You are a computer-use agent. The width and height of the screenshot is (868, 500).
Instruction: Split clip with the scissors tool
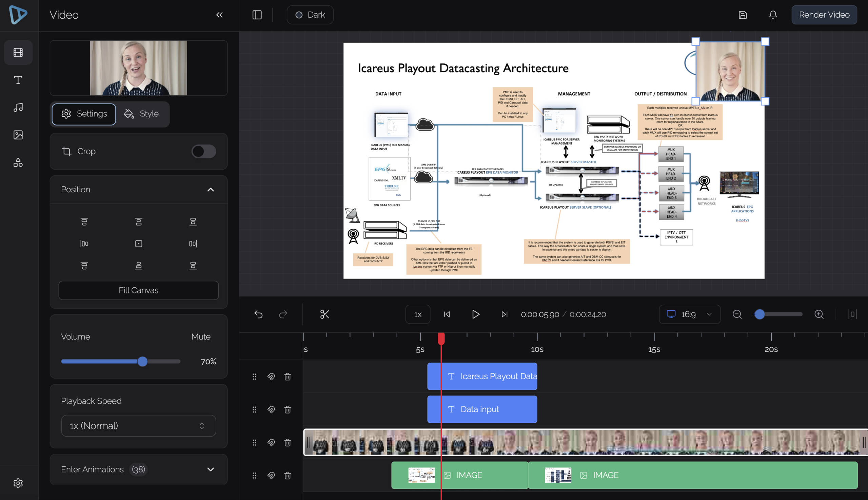click(x=325, y=314)
